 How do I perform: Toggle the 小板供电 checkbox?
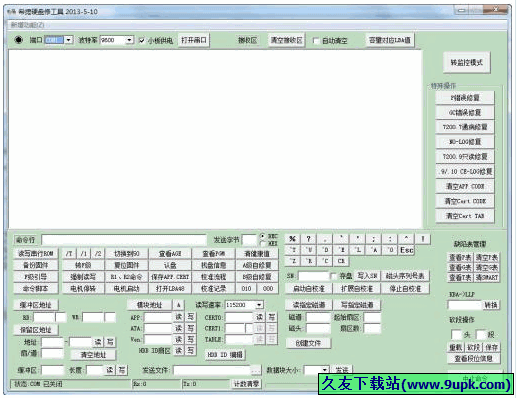click(142, 40)
